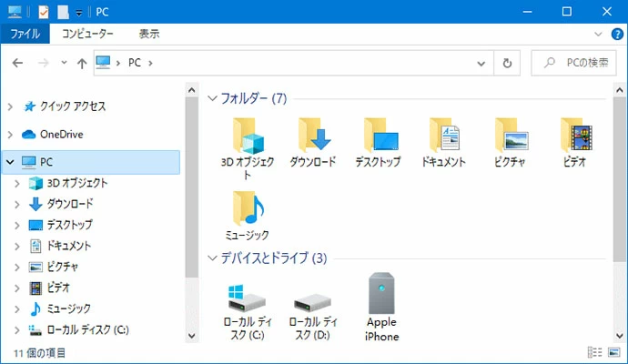Open the ダウンロード folder in main pane
Image resolution: width=628 pixels, height=364 pixels.
tap(313, 136)
